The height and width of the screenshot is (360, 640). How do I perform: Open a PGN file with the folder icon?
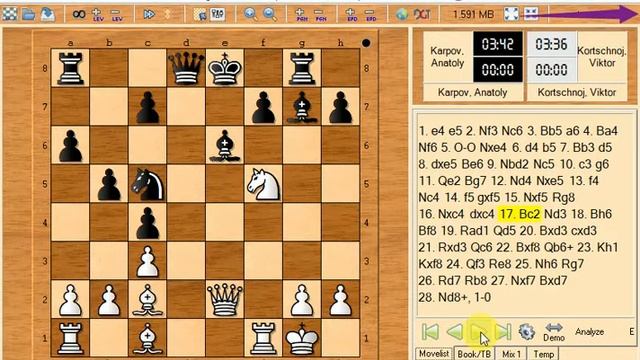pyautogui.click(x=29, y=14)
